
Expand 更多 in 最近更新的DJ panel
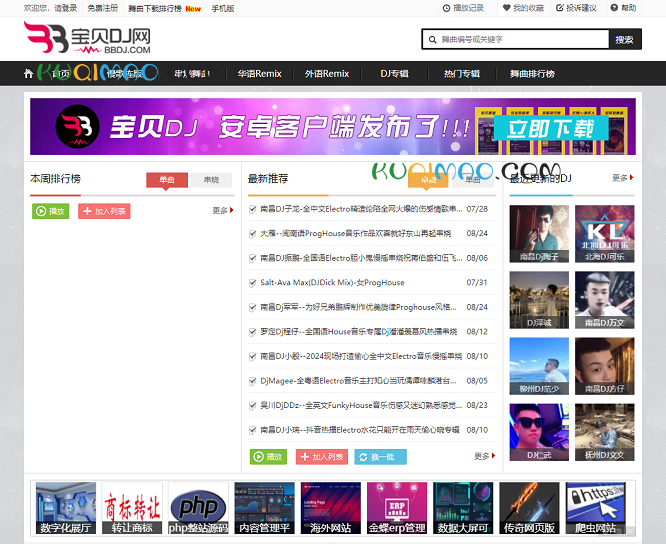pos(623,178)
